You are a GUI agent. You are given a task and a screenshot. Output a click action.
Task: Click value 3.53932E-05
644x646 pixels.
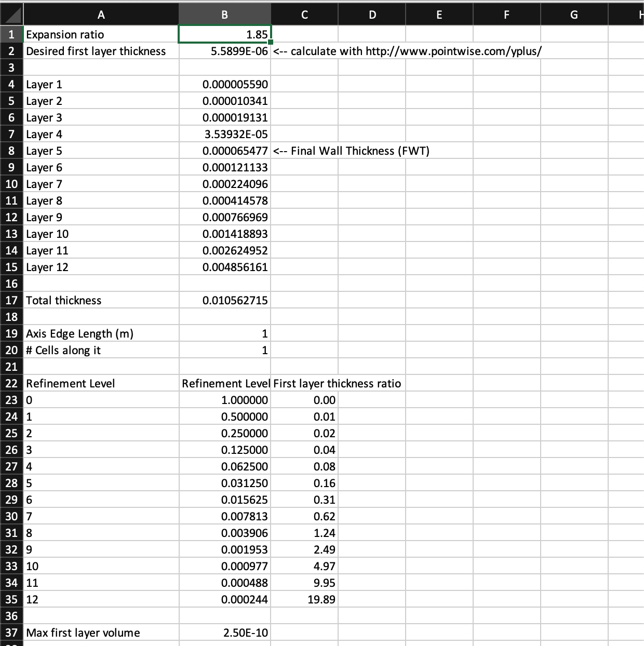pos(225,134)
